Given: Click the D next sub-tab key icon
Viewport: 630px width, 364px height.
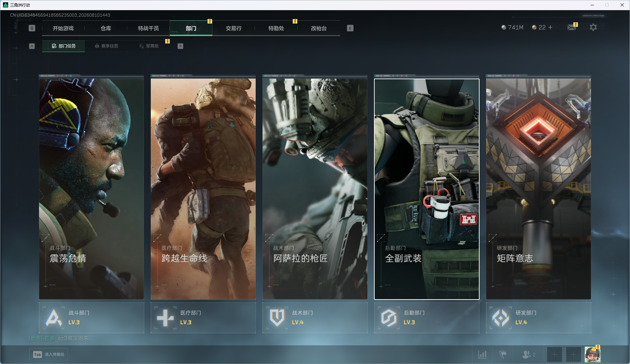Looking at the screenshot, I should pyautogui.click(x=180, y=46).
